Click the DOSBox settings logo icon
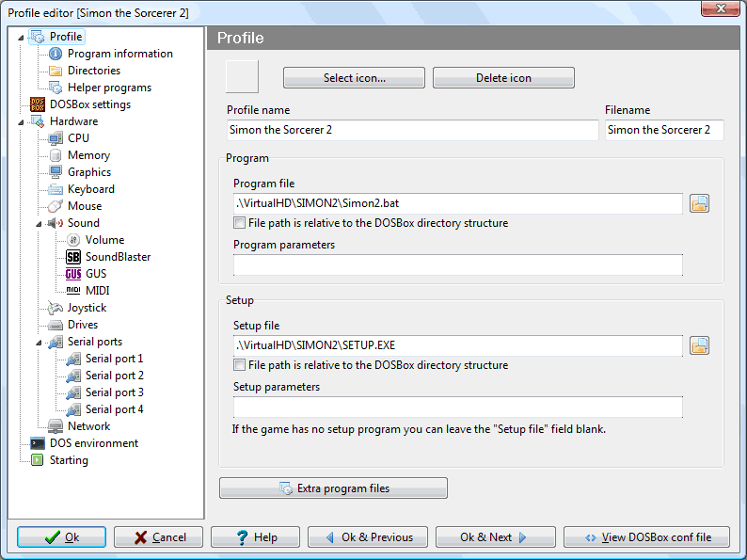Image resolution: width=747 pixels, height=560 pixels. point(38,104)
